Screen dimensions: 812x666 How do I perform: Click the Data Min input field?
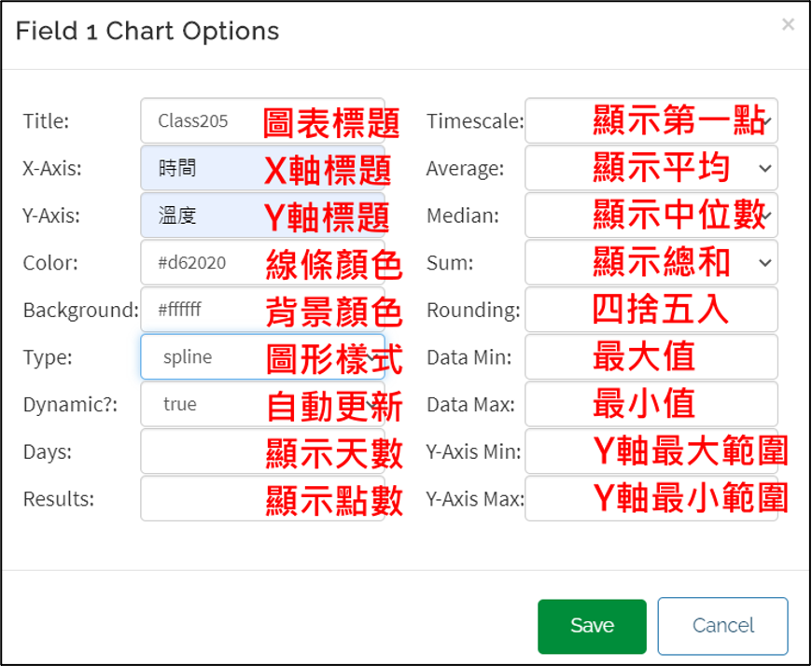point(651,356)
